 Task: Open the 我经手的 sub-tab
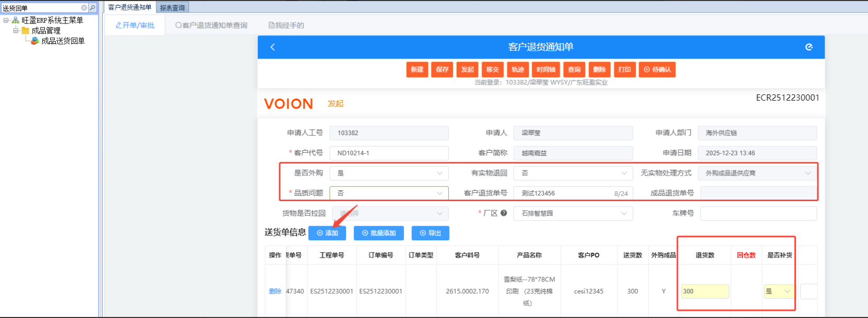click(x=286, y=25)
